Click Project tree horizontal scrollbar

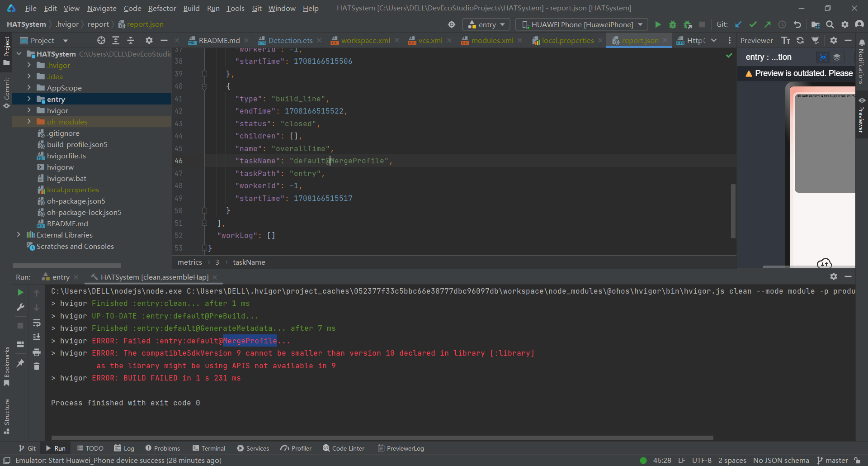pos(66,265)
